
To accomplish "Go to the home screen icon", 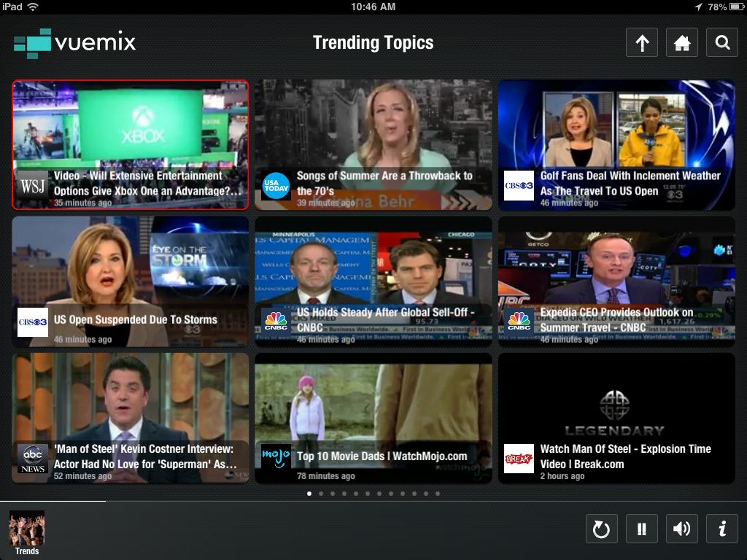I will click(x=682, y=42).
